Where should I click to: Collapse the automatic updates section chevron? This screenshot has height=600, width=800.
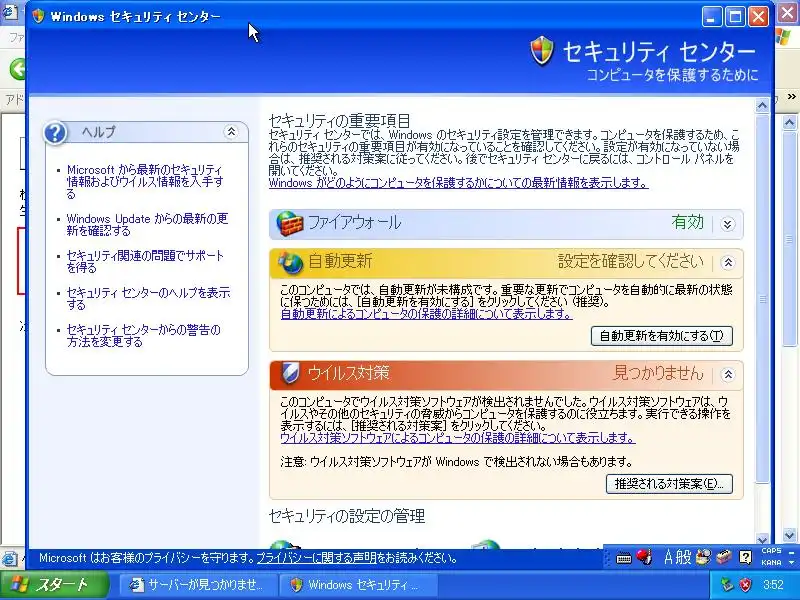[728, 262]
